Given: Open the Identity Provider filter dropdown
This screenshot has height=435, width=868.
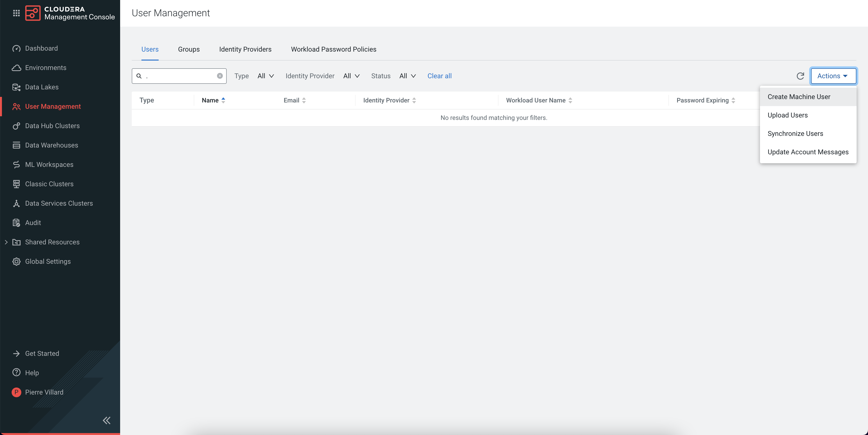Looking at the screenshot, I should pos(351,76).
